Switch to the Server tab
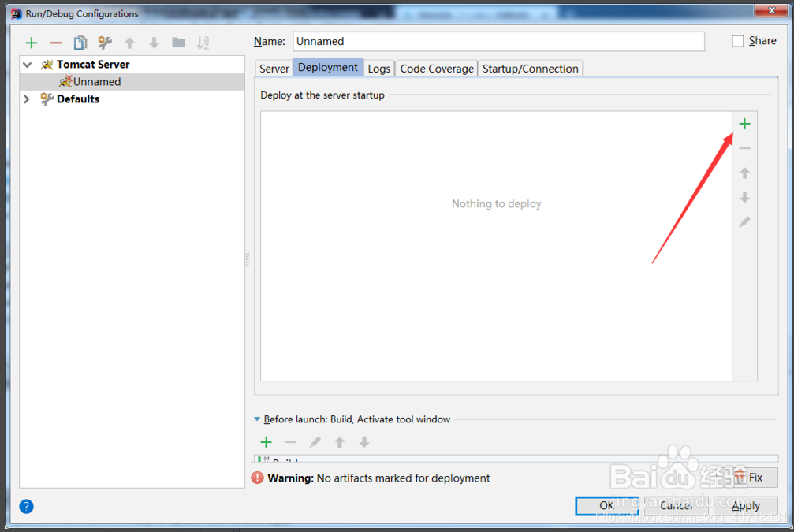794x532 pixels. [x=274, y=69]
